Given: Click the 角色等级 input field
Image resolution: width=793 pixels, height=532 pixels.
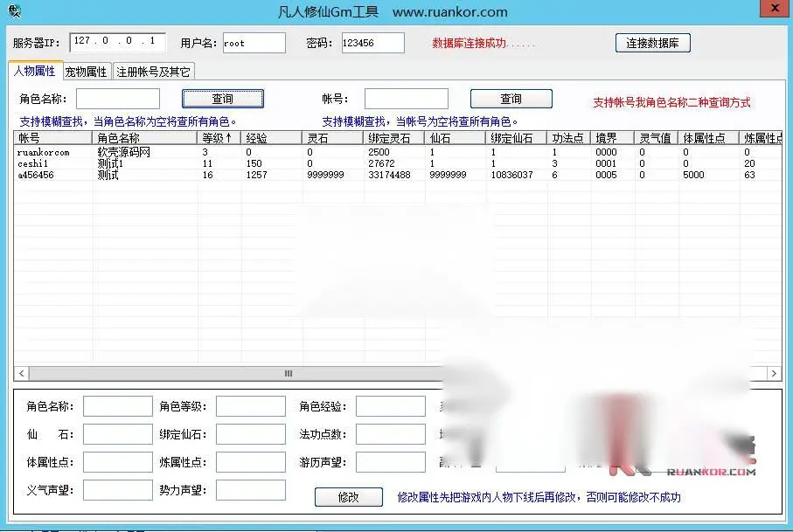Looking at the screenshot, I should click(x=251, y=406).
